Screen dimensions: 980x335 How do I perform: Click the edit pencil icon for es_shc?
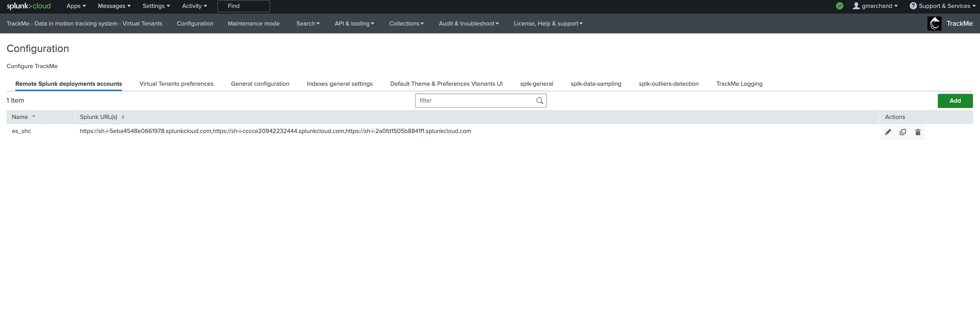click(x=888, y=132)
